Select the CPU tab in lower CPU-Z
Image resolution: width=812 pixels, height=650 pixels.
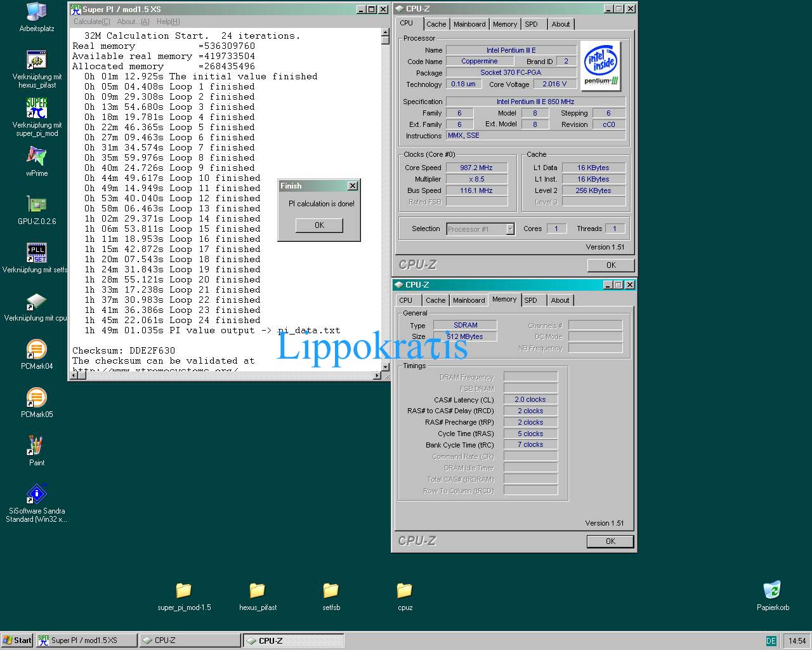point(406,300)
